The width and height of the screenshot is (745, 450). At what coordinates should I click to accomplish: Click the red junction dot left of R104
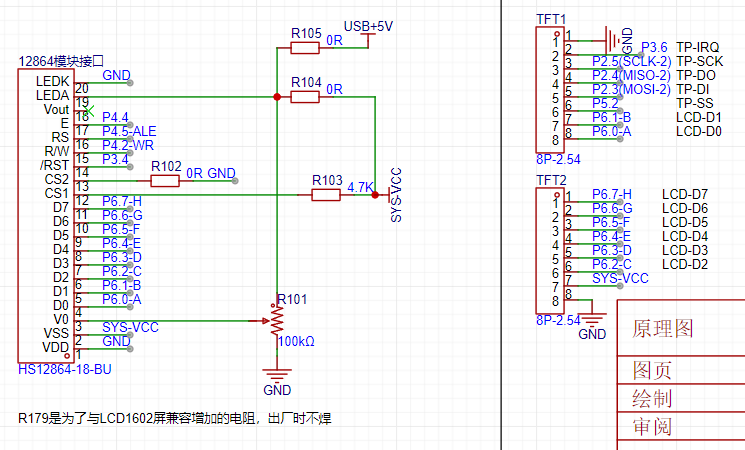[x=277, y=97]
